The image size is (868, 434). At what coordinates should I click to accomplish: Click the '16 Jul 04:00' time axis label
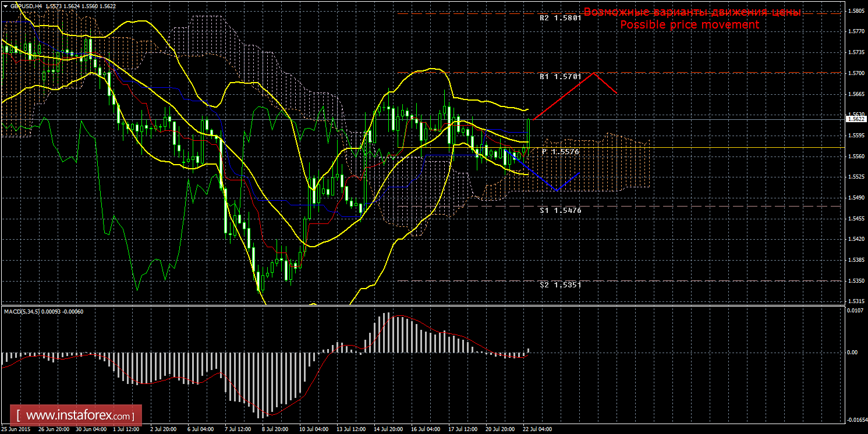point(426,429)
